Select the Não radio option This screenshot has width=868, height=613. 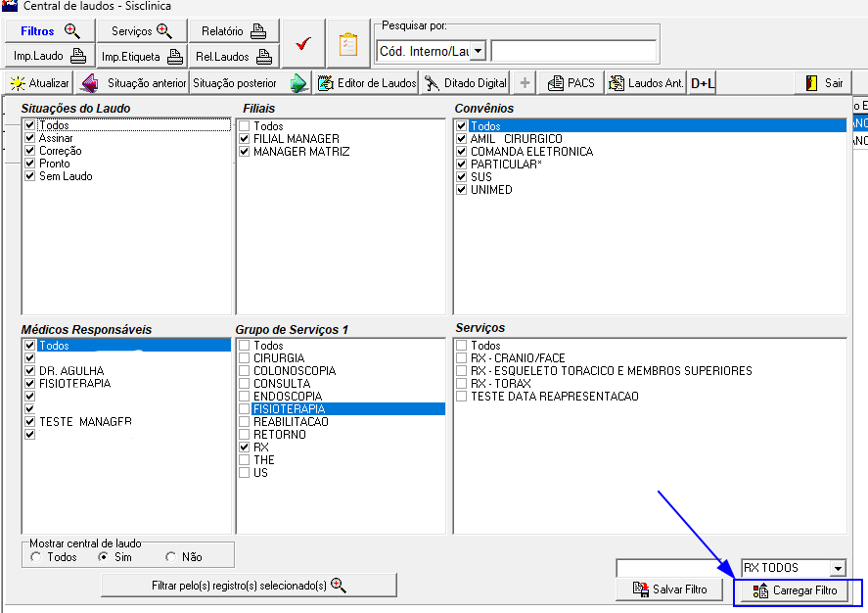(x=171, y=557)
